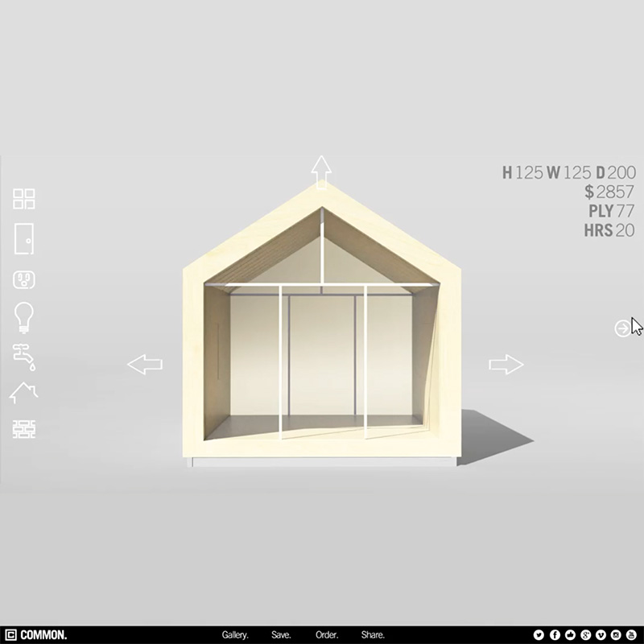Open the YouTube social icon
The height and width of the screenshot is (644, 644).
coord(631,635)
